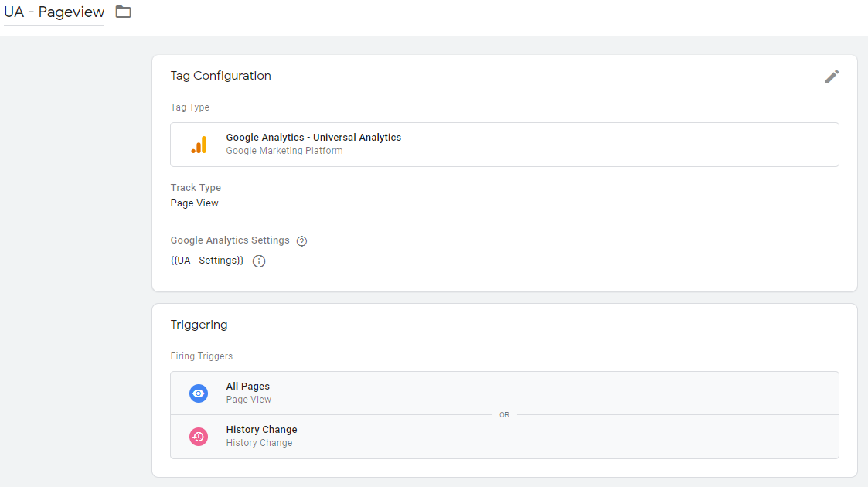868x487 pixels.
Task: Edit tag name UA - Pageview
Action: pyautogui.click(x=54, y=12)
